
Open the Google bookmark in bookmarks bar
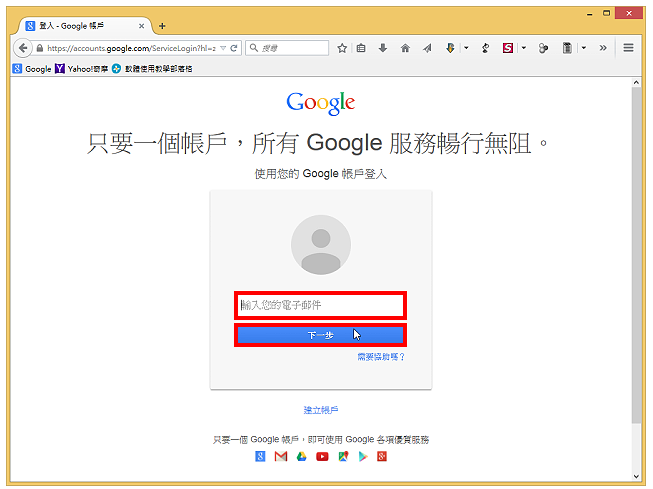(32, 69)
